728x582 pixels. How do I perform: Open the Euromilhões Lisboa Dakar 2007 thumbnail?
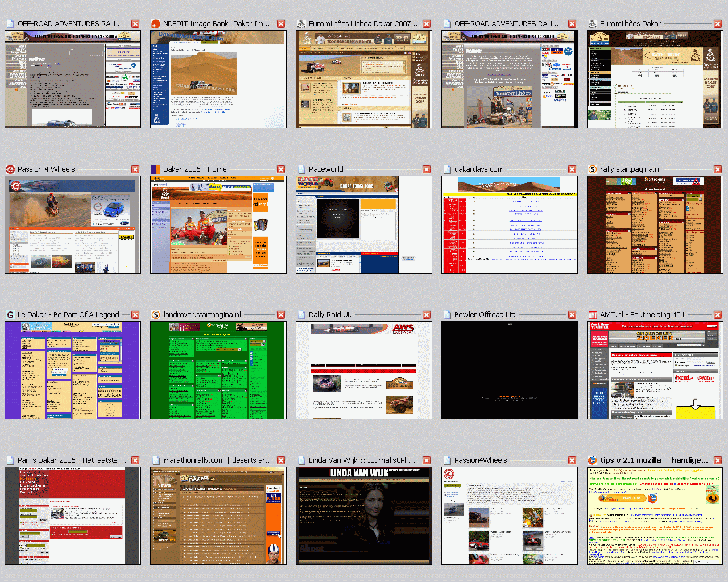point(364,80)
